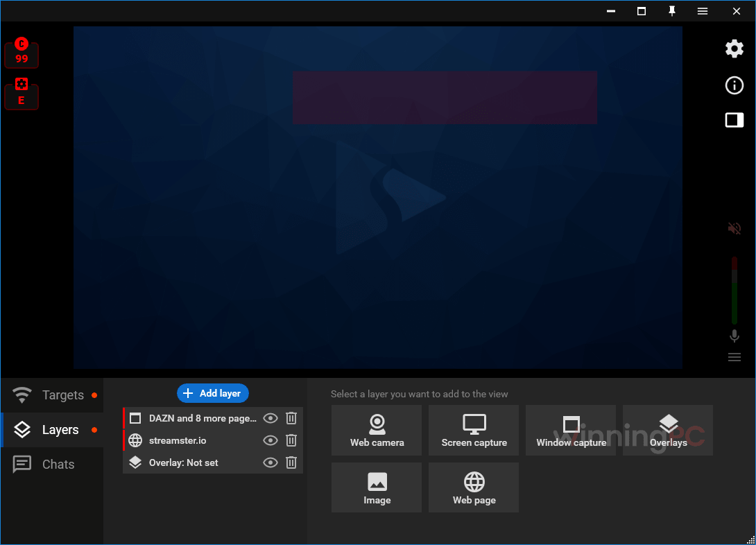756x545 pixels.
Task: Click the red CPU 99 indicator
Action: pyautogui.click(x=22, y=52)
